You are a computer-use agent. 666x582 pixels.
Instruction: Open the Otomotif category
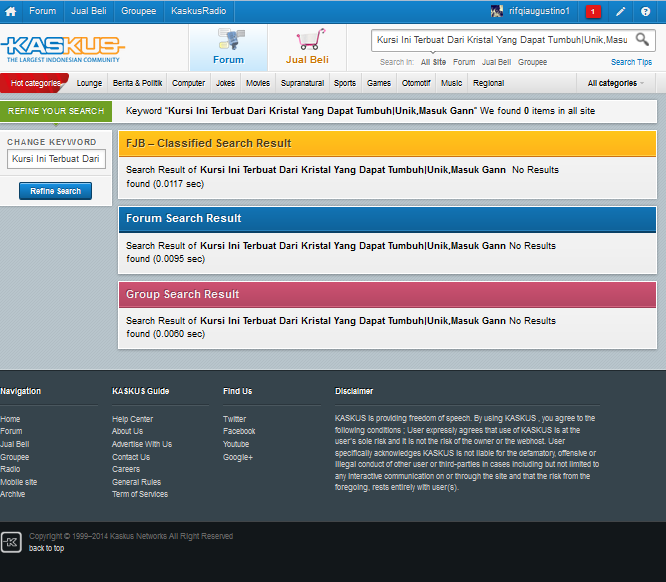click(x=416, y=83)
